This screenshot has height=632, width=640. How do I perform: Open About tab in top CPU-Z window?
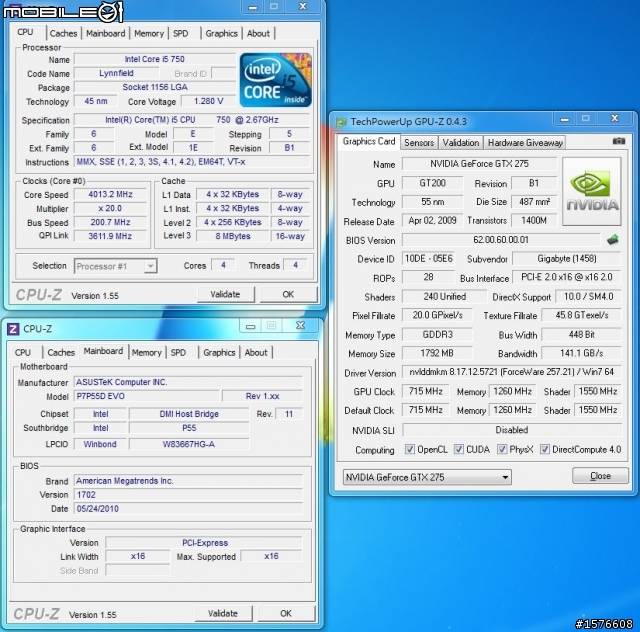258,33
